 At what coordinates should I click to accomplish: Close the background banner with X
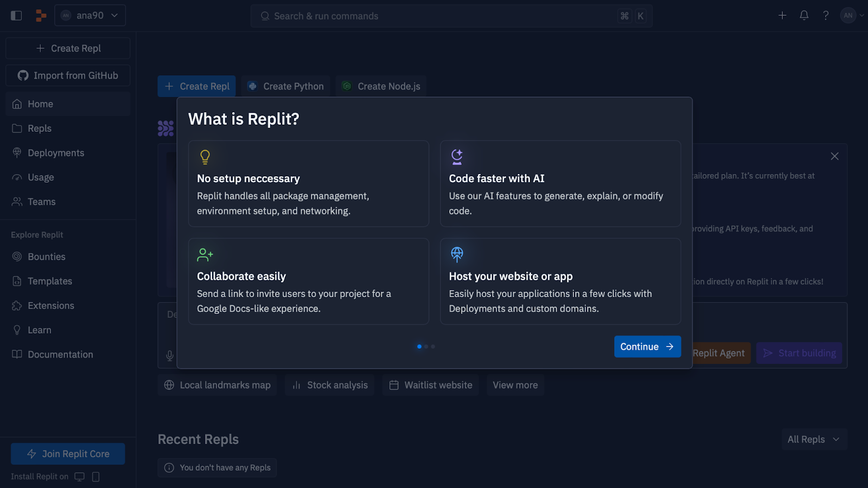click(x=835, y=156)
